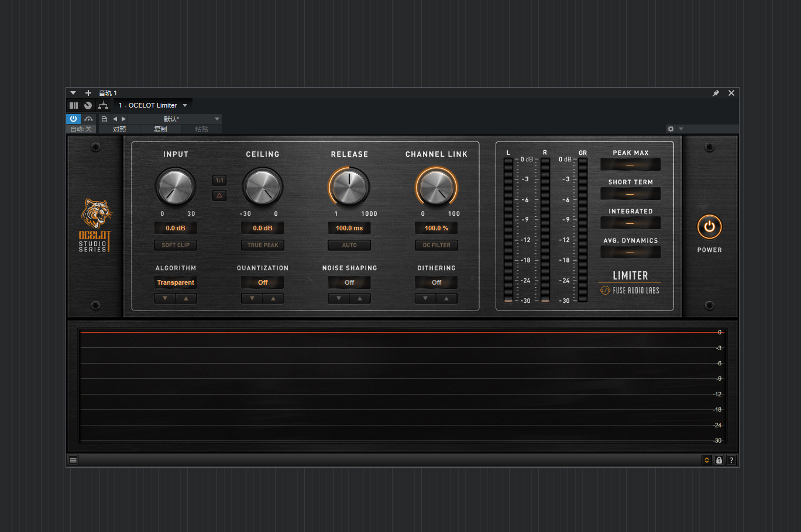801x532 pixels.
Task: Enable SOFT CLIP under the INPUT knob
Action: click(175, 245)
